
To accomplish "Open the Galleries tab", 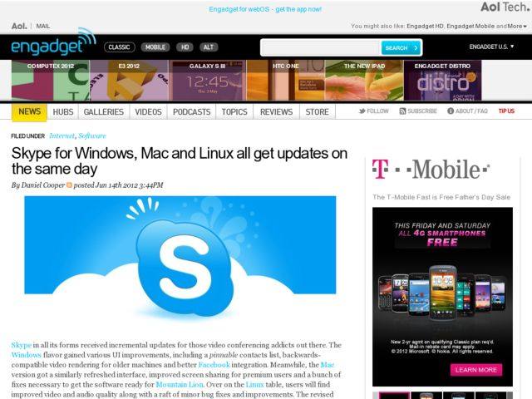I will coord(103,111).
